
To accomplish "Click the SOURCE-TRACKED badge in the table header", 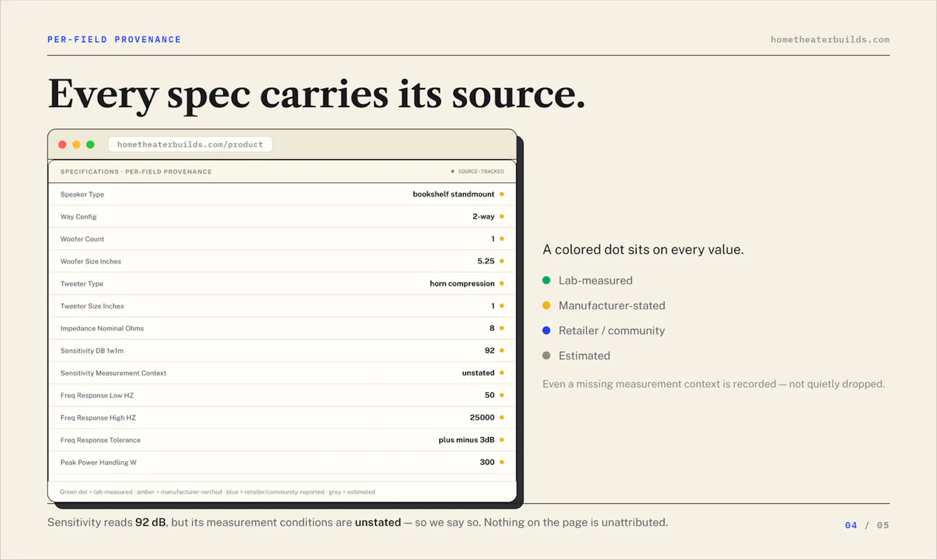I will tap(477, 171).
